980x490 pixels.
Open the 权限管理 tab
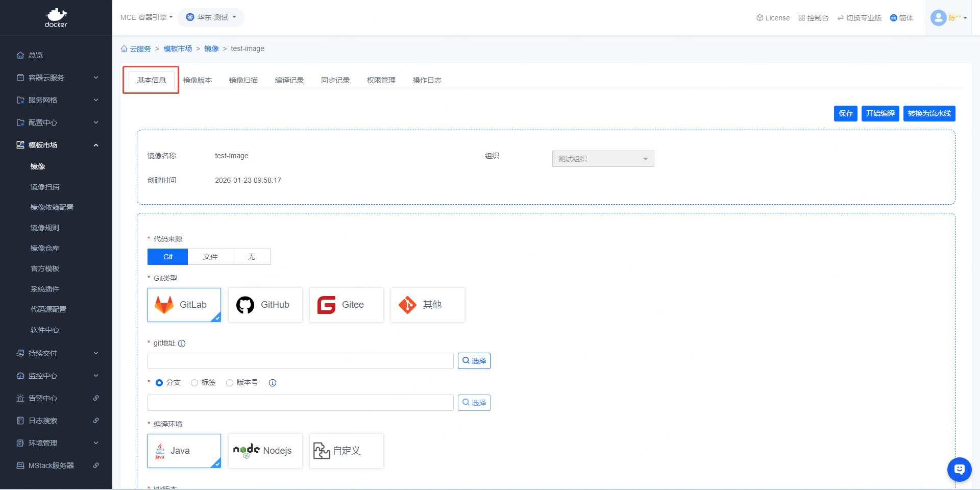pos(381,80)
